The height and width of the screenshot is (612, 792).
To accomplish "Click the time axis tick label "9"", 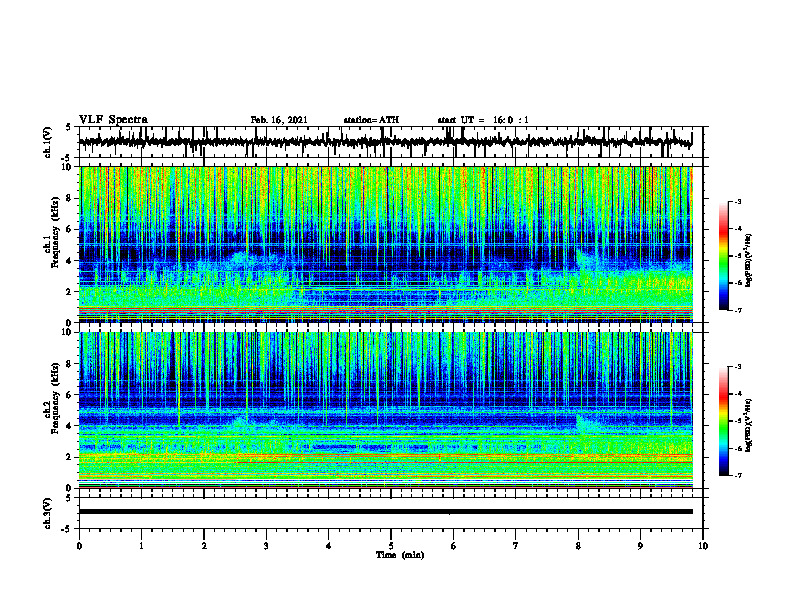I will click(x=640, y=546).
